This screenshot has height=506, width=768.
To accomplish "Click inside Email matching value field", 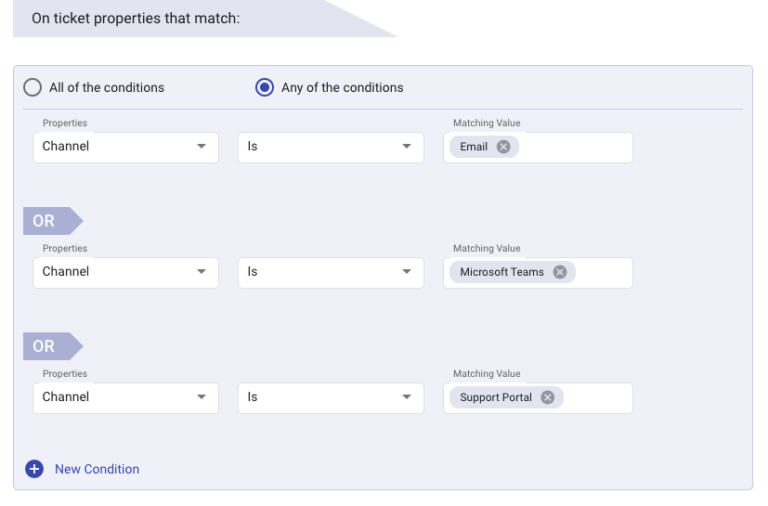I will 576,147.
